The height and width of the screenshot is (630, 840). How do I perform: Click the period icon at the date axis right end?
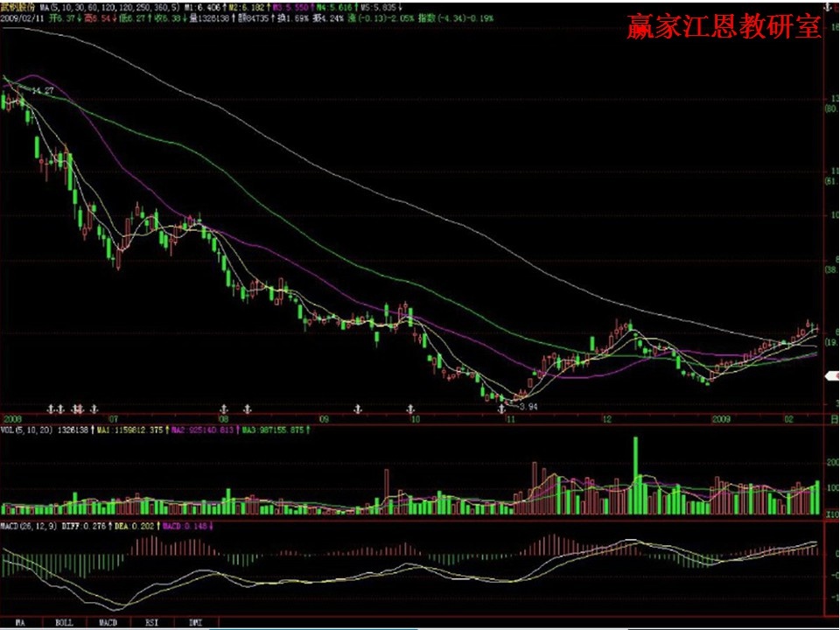[832, 420]
